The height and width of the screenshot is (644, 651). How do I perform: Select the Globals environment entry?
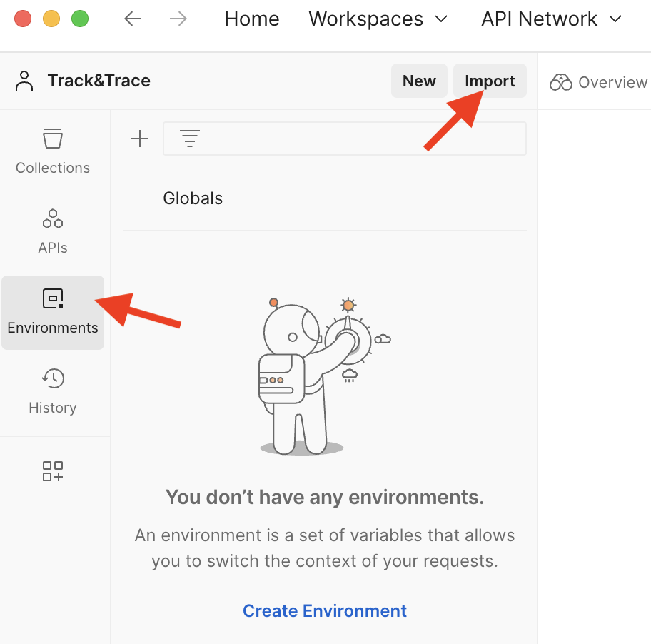[x=193, y=198]
